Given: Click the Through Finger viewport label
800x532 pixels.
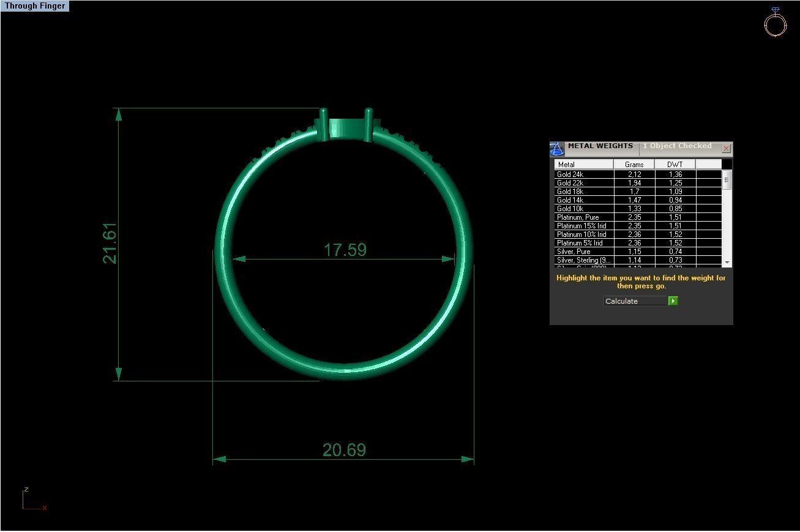Looking at the screenshot, I should pyautogui.click(x=35, y=6).
